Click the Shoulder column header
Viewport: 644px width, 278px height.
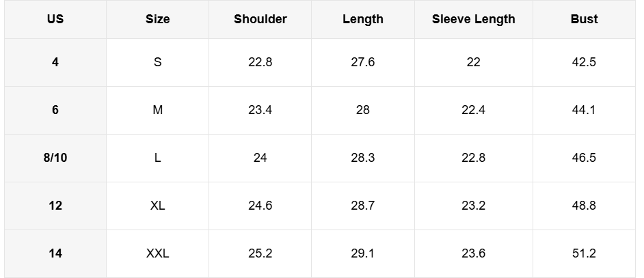260,19
